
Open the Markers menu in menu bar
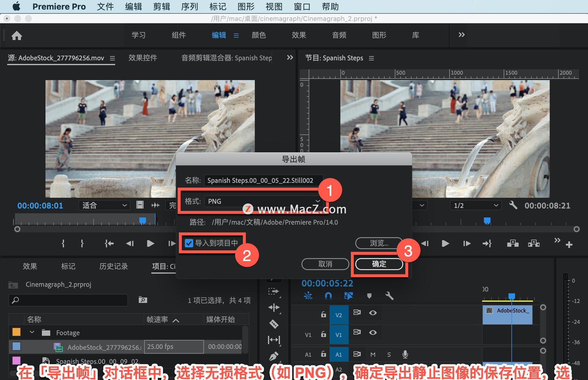click(218, 6)
